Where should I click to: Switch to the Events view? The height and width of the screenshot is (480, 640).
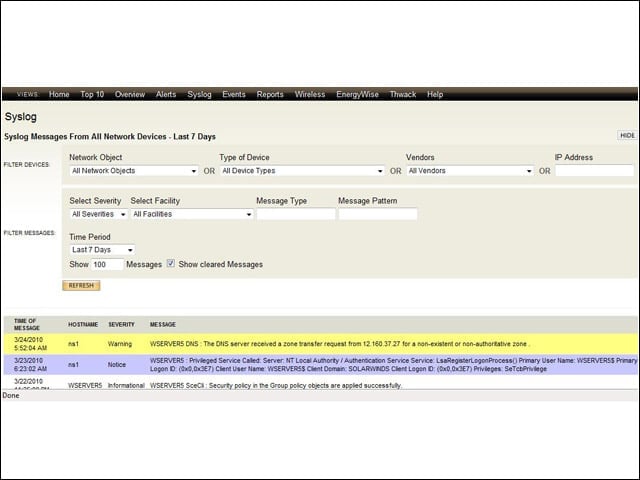click(x=234, y=94)
